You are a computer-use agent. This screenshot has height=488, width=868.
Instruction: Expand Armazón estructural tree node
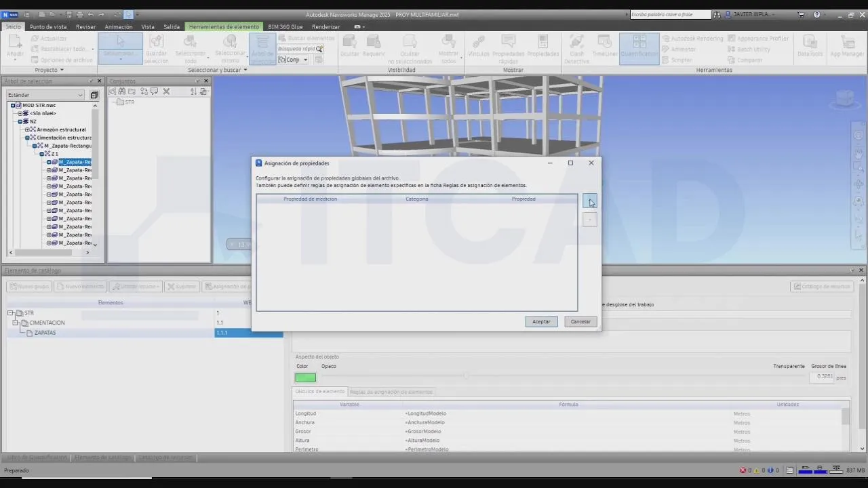click(x=27, y=129)
